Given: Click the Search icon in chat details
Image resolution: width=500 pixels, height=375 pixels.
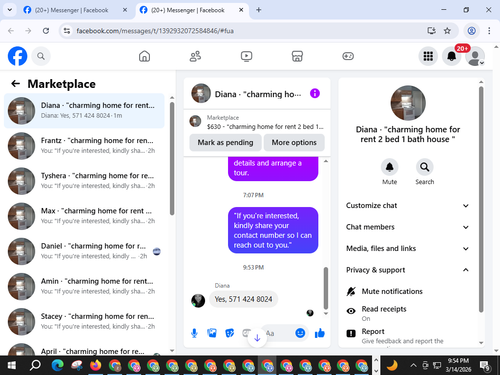Looking at the screenshot, I should click(x=424, y=167).
